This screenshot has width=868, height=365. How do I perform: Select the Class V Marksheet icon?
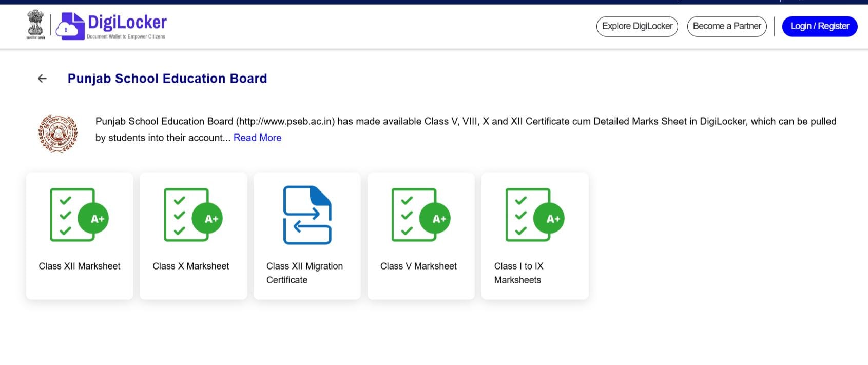(421, 215)
